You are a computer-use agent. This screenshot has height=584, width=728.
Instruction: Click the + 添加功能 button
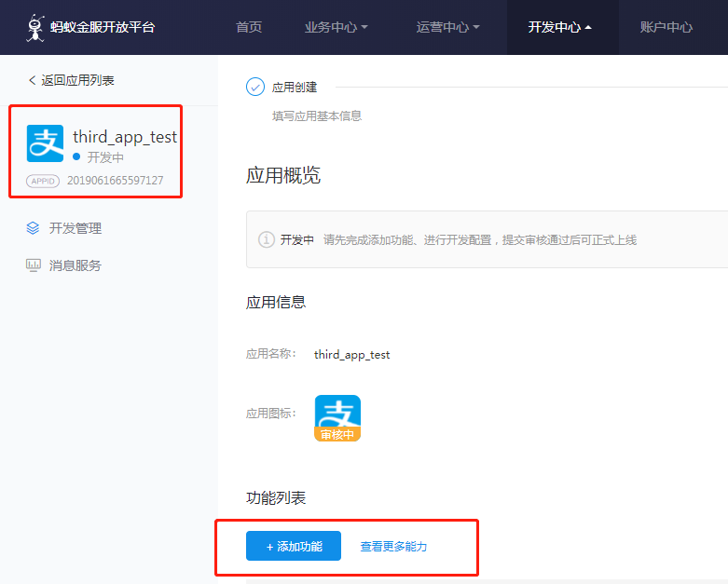tap(294, 546)
